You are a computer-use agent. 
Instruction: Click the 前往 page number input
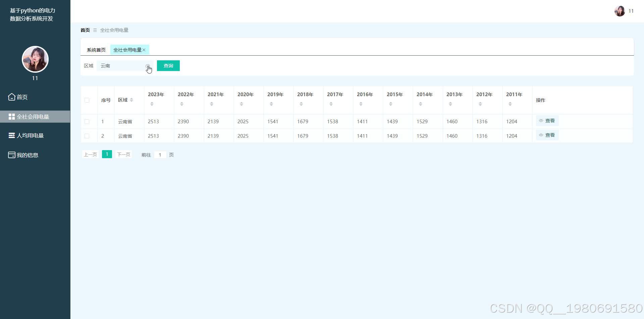160,155
